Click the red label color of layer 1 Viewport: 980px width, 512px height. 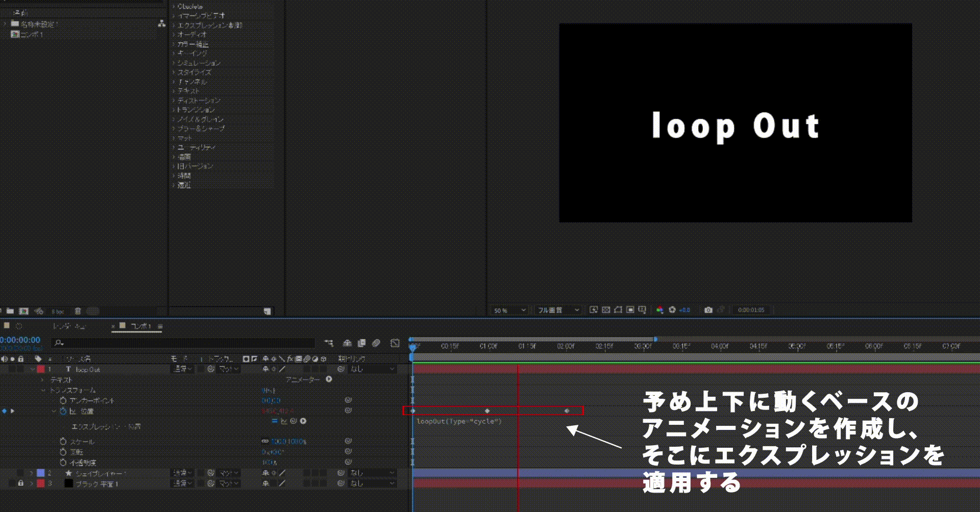tap(41, 369)
